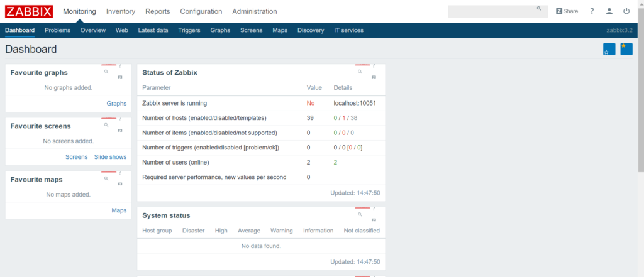The width and height of the screenshot is (644, 277).
Task: Click the hosts value '39'
Action: click(x=310, y=118)
